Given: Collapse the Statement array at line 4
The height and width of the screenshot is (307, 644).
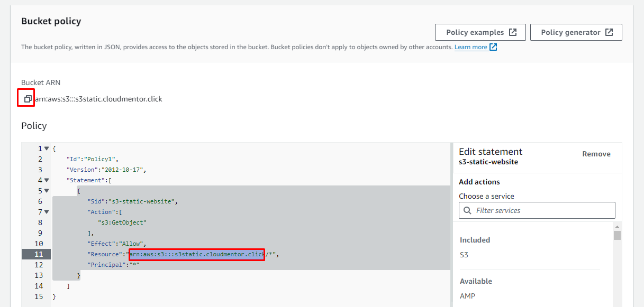Looking at the screenshot, I should point(47,180).
